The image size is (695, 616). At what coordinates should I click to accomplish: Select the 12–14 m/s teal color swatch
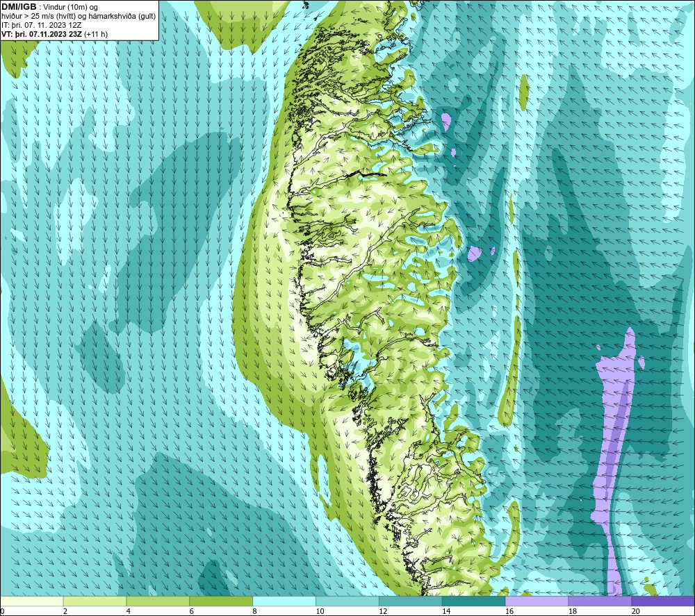pyautogui.click(x=411, y=601)
